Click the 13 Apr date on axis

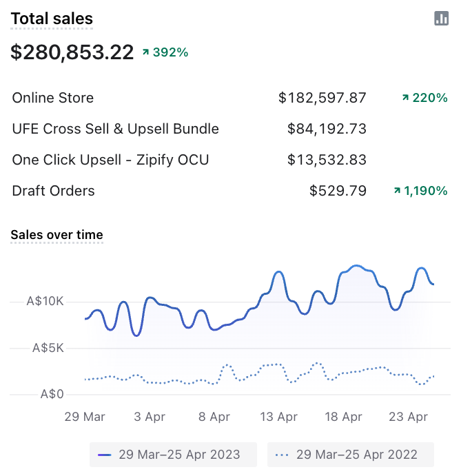tap(278, 417)
